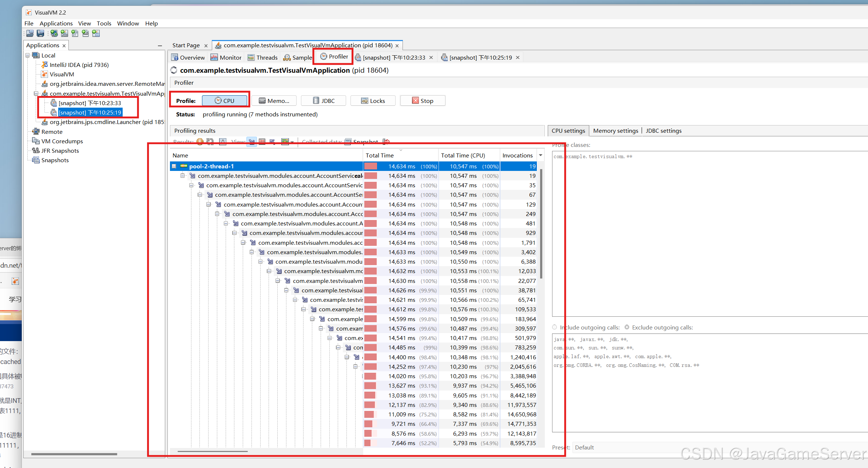Select Exclude outgoing calls radio button
Image resolution: width=868 pixels, height=468 pixels.
point(627,327)
